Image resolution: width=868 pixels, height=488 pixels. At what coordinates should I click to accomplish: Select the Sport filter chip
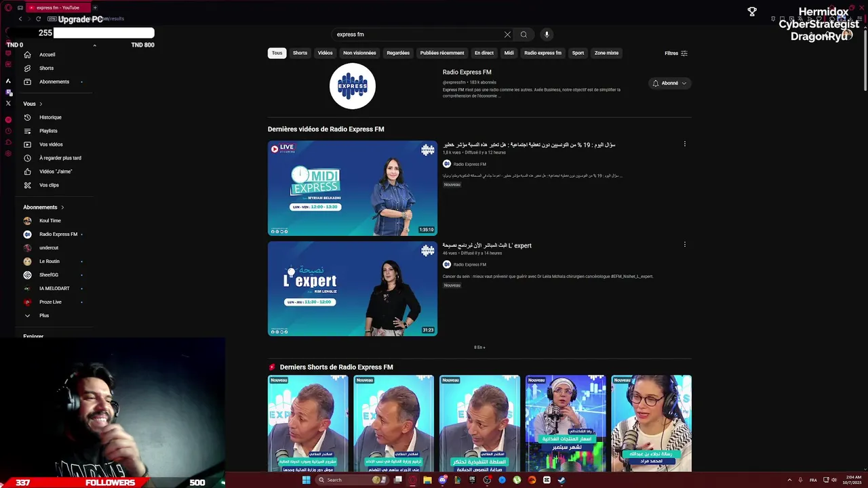click(578, 53)
